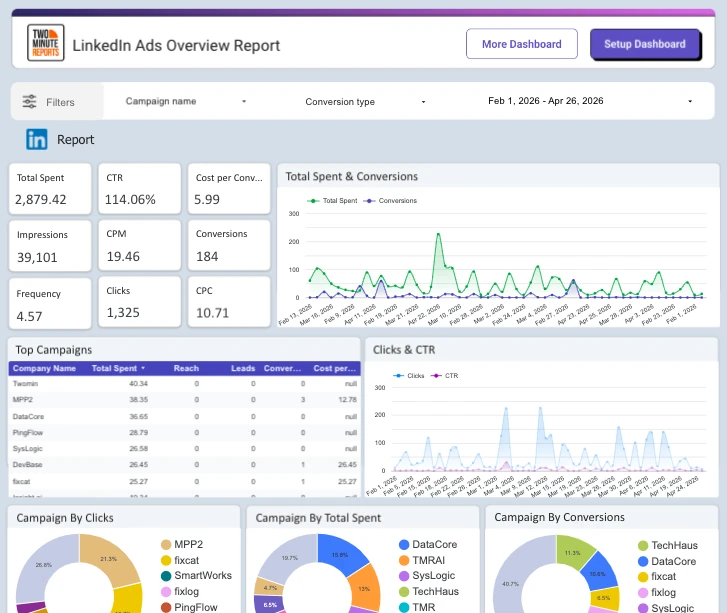Click the Setup Dashboard button

[x=645, y=44]
